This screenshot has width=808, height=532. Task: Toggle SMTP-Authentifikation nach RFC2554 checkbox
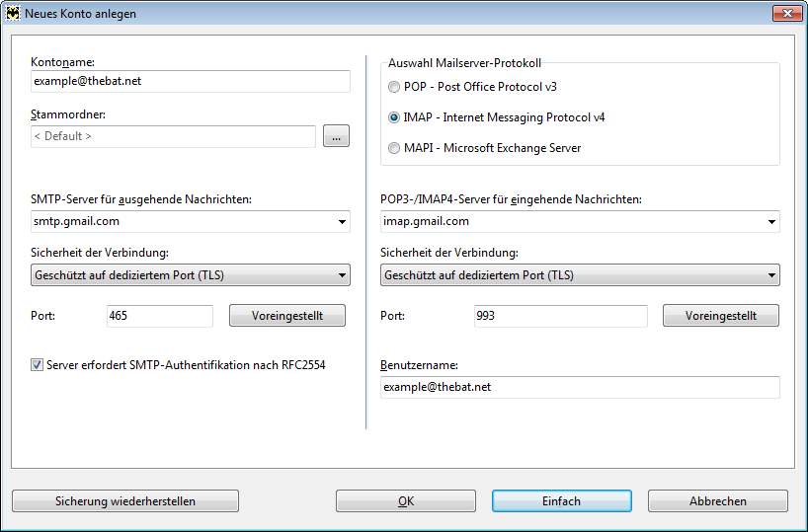[x=38, y=365]
